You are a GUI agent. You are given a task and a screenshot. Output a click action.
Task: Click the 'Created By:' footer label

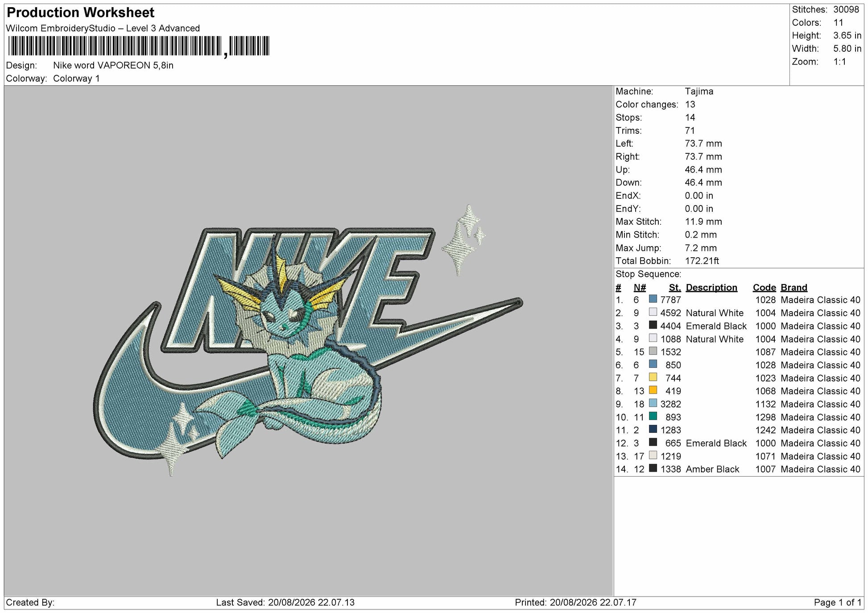(x=30, y=603)
